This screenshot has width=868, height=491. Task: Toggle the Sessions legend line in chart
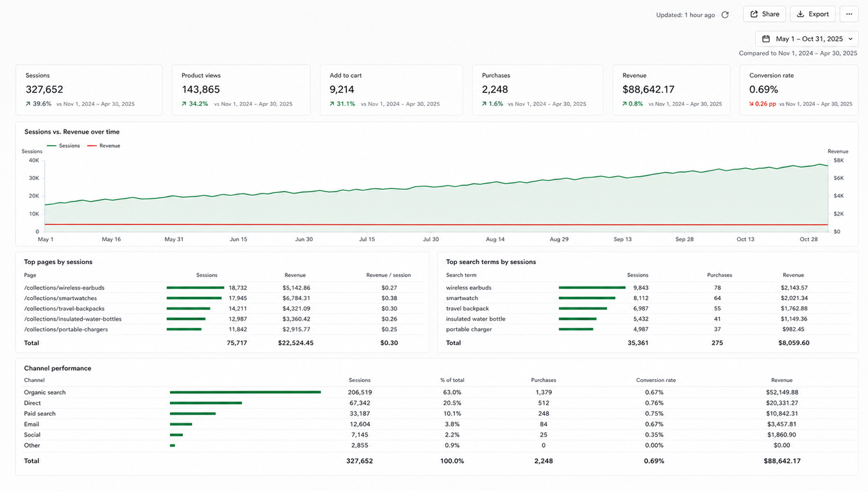coord(63,146)
